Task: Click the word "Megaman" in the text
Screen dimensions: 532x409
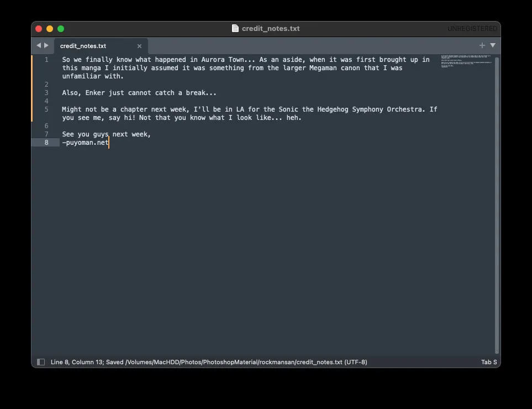Action: [x=323, y=68]
